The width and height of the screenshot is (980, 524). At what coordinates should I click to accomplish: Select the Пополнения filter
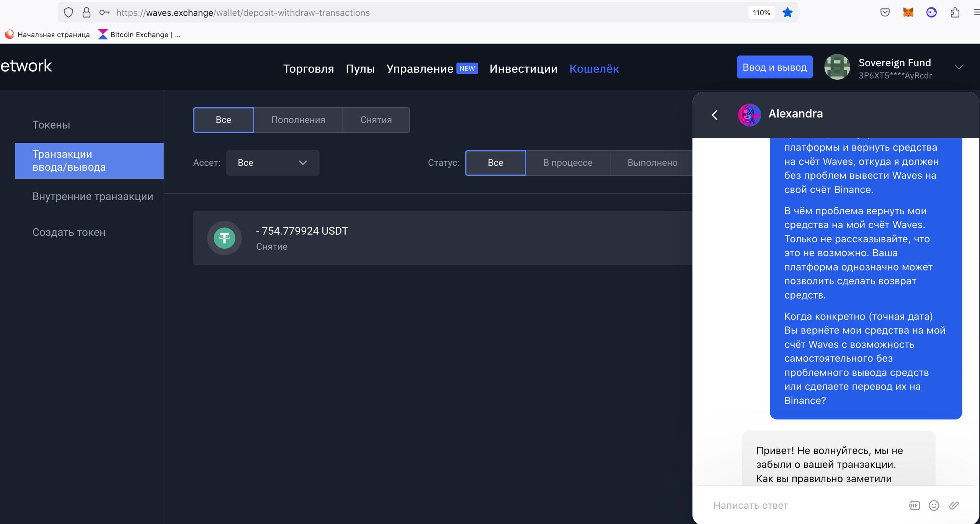pyautogui.click(x=298, y=120)
